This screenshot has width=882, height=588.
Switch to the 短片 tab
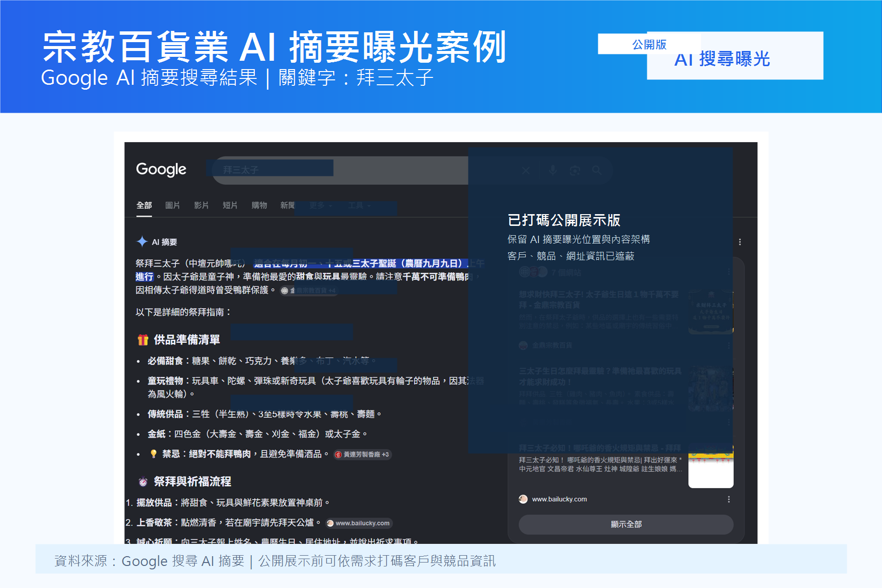tap(230, 205)
